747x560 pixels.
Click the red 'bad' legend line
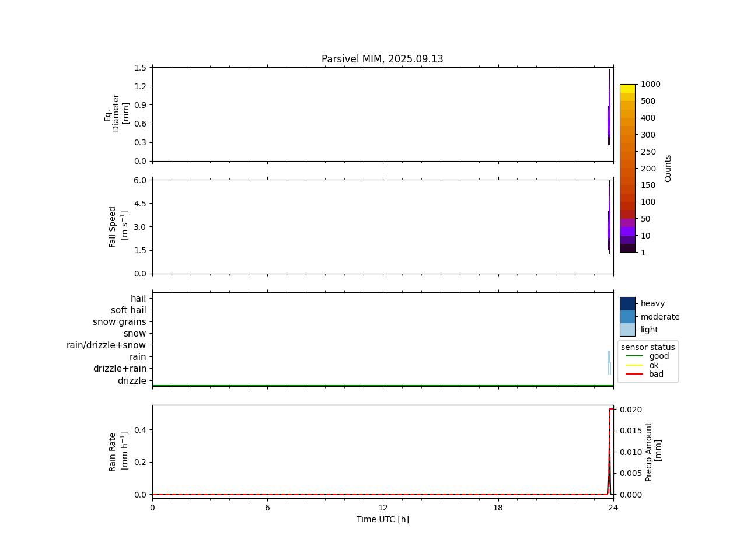[x=634, y=374]
